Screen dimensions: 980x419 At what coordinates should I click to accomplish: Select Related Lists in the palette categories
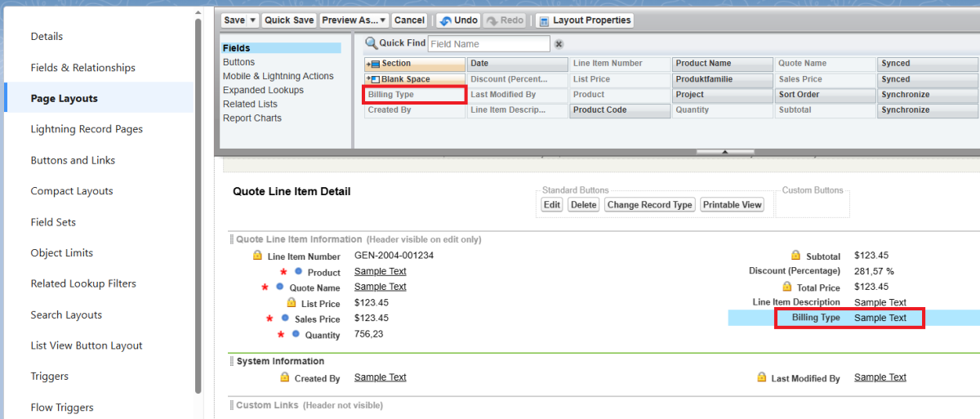click(x=250, y=105)
